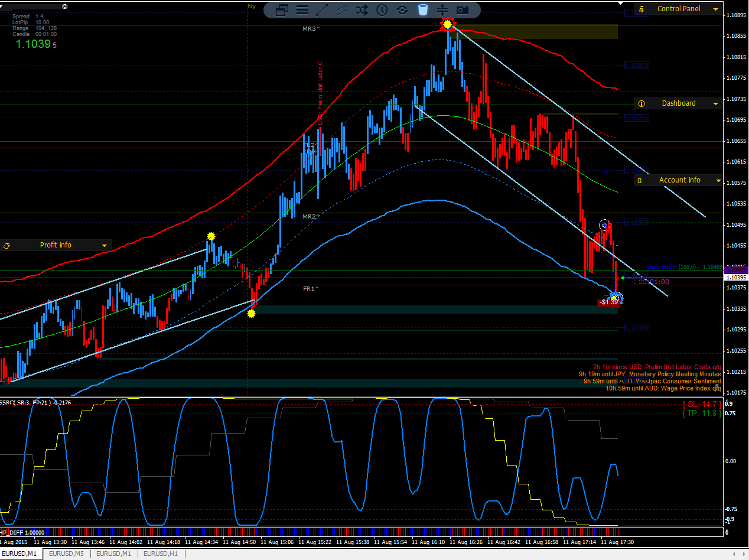Screen dimensions: 749x560
Task: Click the LotPip 10.00 readout
Action: [x=31, y=22]
